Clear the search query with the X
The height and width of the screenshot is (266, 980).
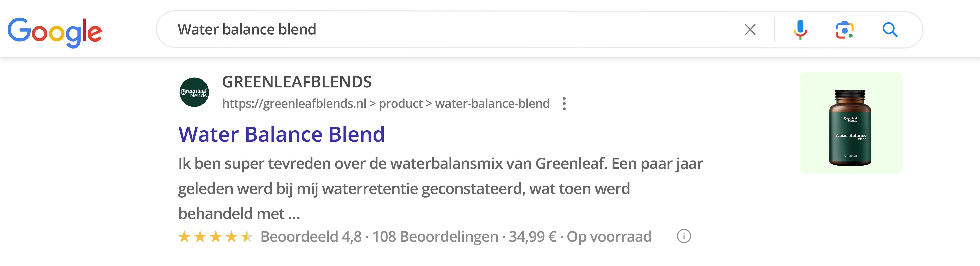point(750,30)
